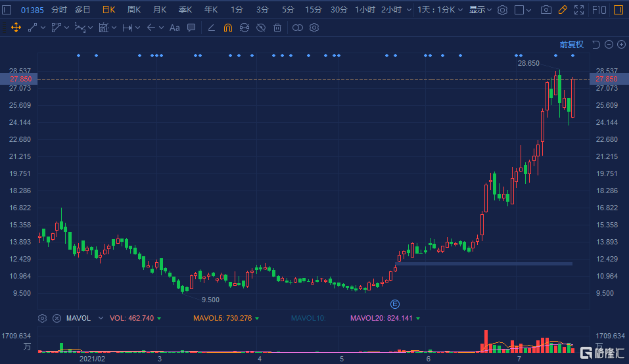Toggle hide all drawings eye icon
Screen dimensions: 629x364
pyautogui.click(x=261, y=28)
